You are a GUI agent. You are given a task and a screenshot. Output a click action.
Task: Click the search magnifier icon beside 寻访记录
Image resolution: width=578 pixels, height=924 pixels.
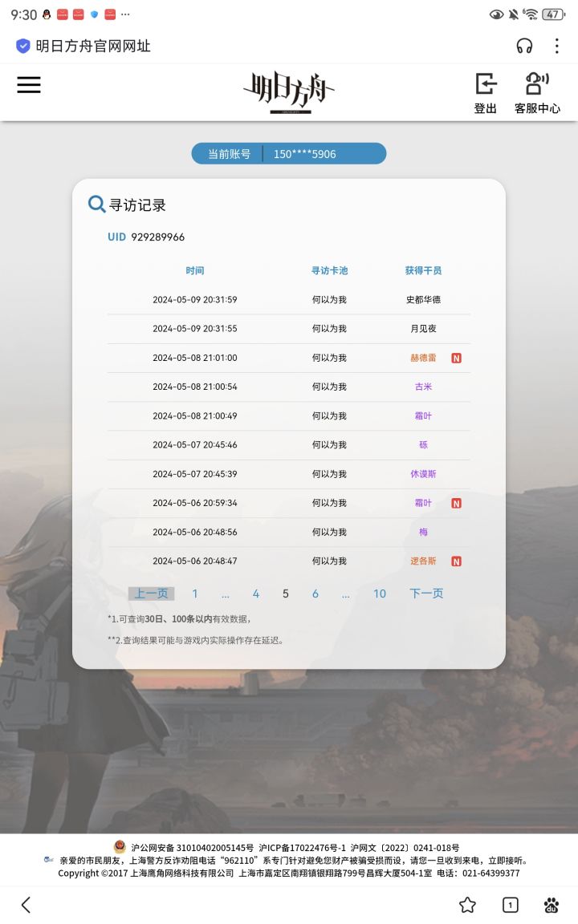pyautogui.click(x=96, y=204)
